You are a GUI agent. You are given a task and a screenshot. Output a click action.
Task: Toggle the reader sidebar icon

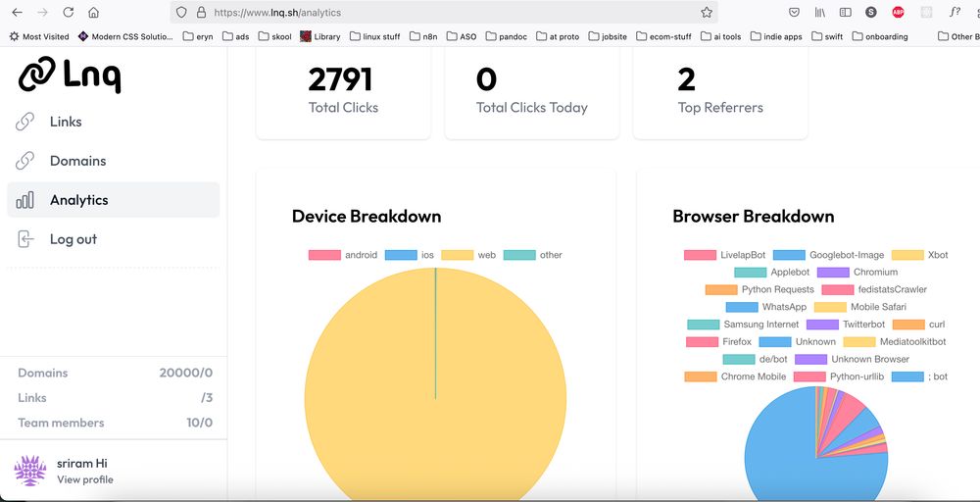pos(845,12)
